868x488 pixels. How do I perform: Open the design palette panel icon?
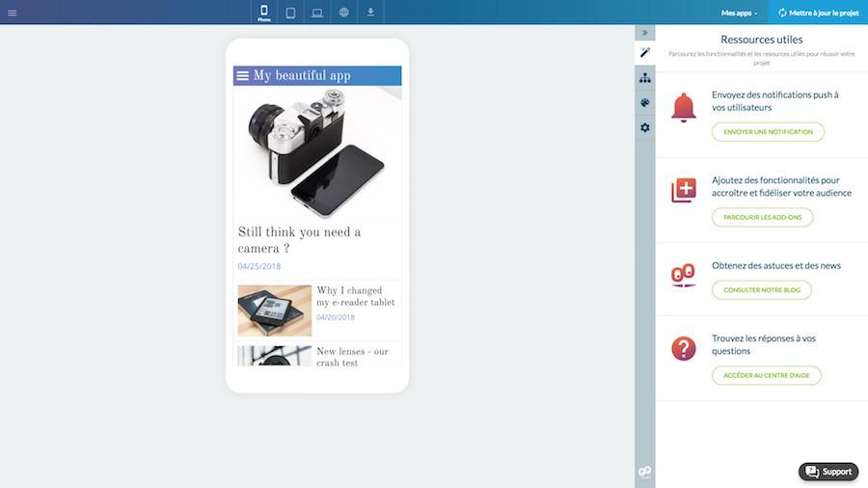(645, 102)
